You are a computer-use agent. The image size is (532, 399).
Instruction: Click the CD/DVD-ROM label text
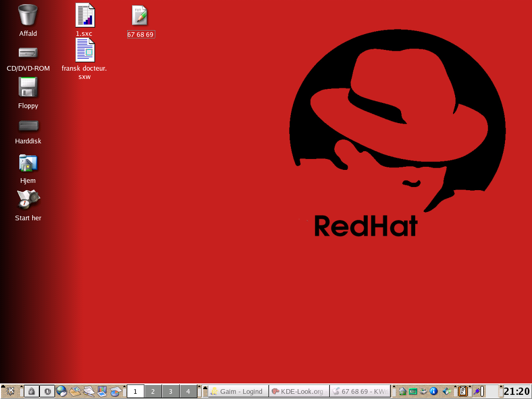pos(28,69)
